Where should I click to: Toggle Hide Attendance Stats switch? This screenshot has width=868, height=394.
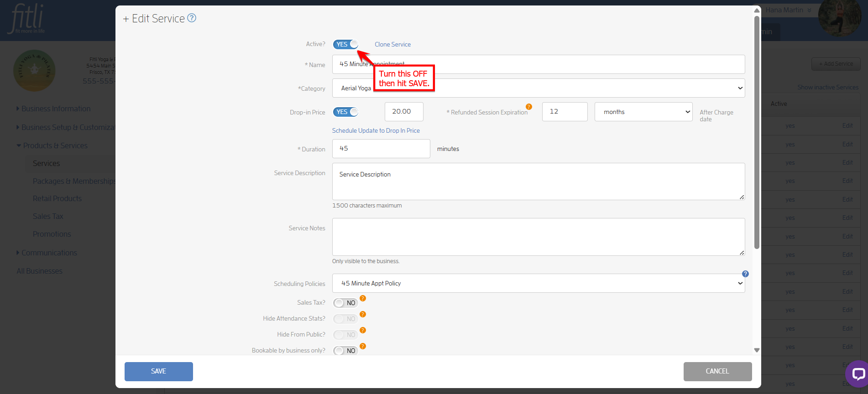(345, 319)
